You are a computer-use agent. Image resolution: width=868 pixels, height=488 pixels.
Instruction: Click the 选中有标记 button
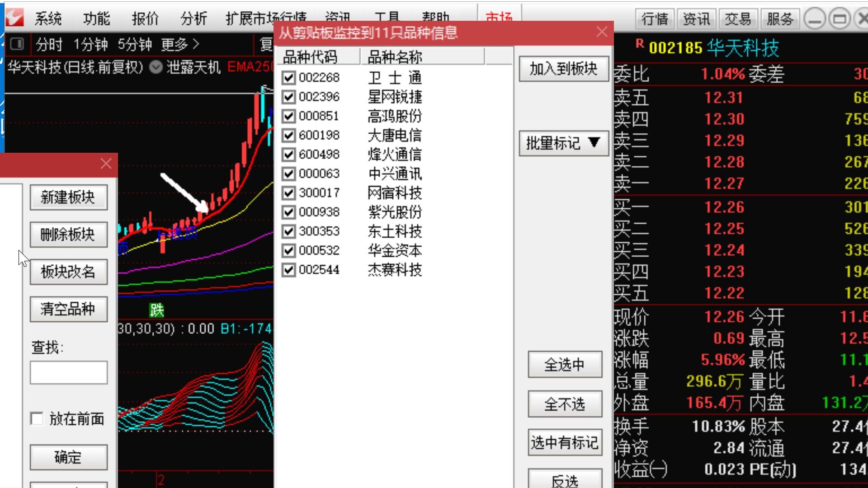tap(565, 442)
